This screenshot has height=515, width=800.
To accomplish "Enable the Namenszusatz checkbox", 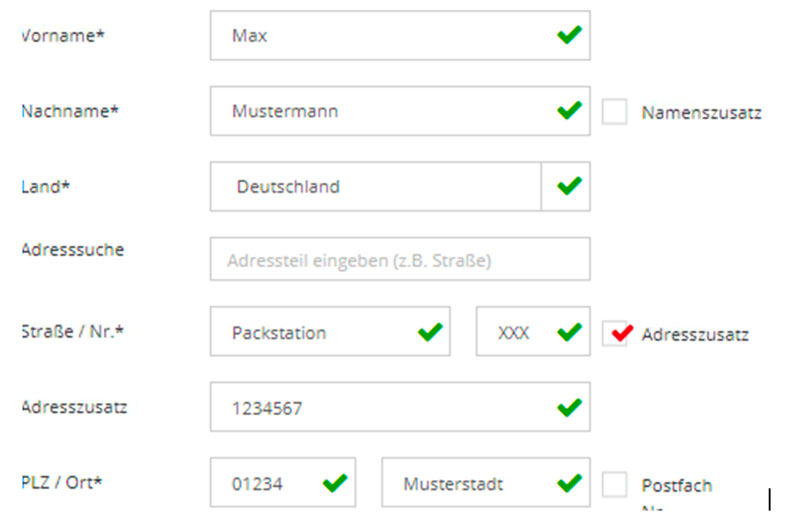I will point(614,112).
